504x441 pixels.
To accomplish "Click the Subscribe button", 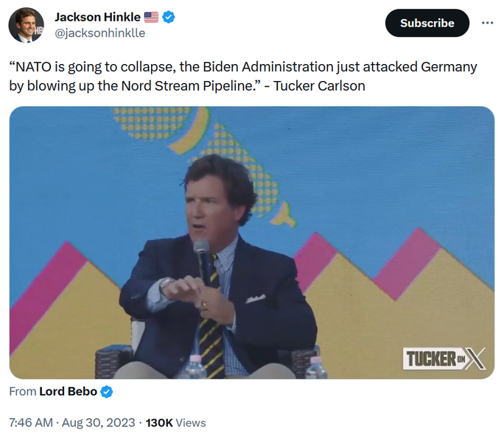I will [427, 23].
